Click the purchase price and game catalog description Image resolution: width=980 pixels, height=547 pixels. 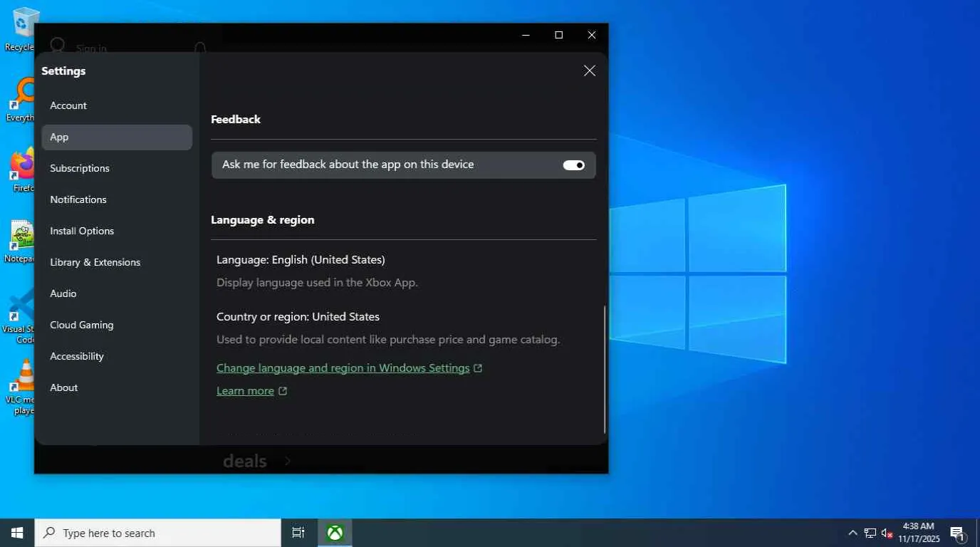tap(388, 339)
